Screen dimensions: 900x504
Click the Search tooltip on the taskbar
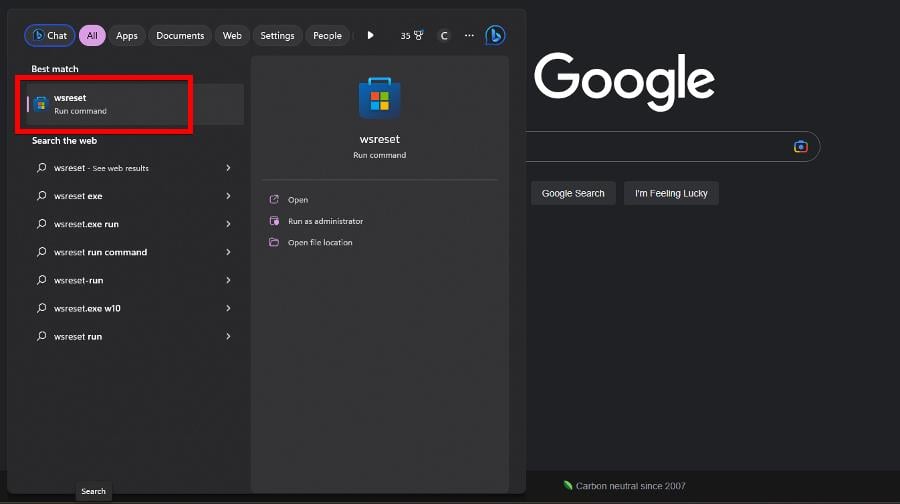click(94, 491)
